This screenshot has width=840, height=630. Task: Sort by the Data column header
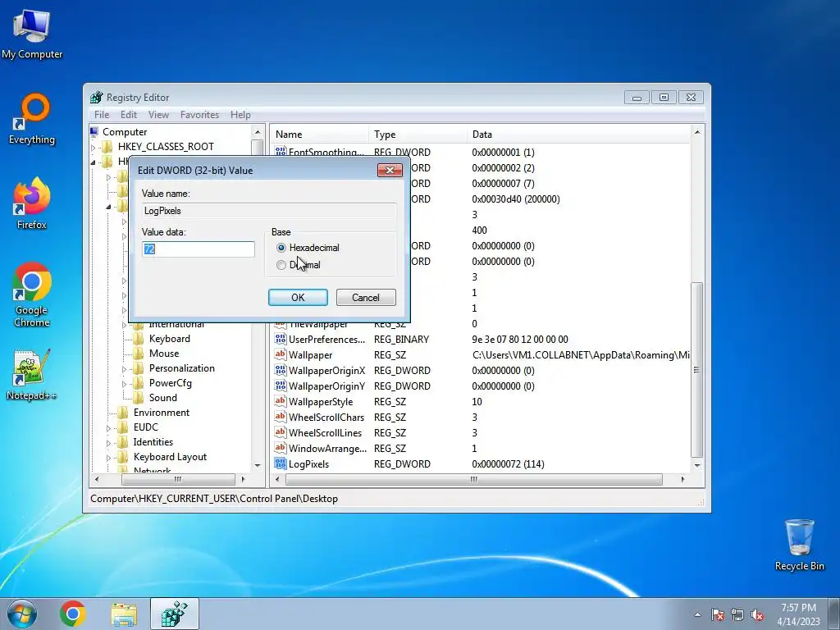[578, 135]
